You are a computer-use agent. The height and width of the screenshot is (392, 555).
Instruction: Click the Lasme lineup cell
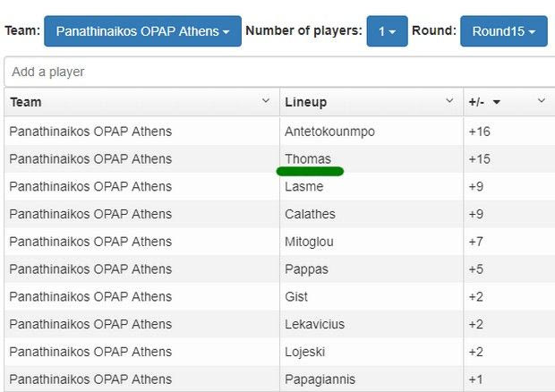(x=304, y=187)
